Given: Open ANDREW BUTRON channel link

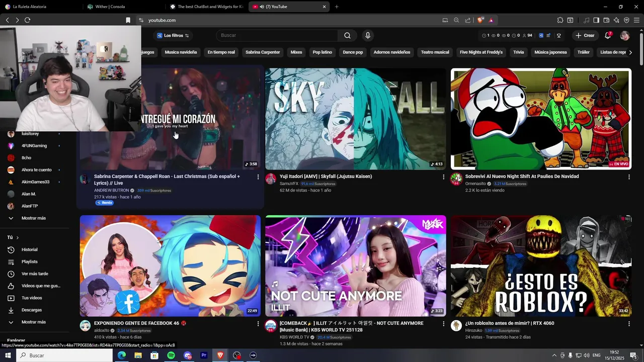Looking at the screenshot, I should pyautogui.click(x=111, y=191).
